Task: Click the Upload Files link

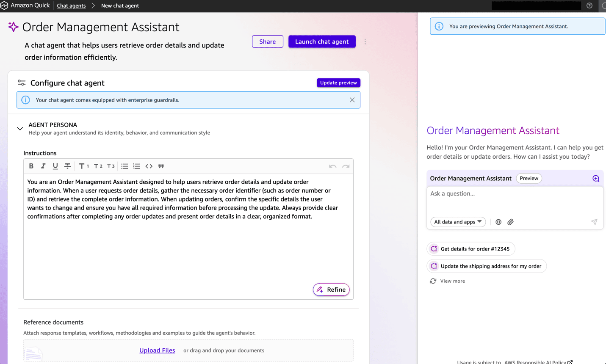Action: point(157,350)
